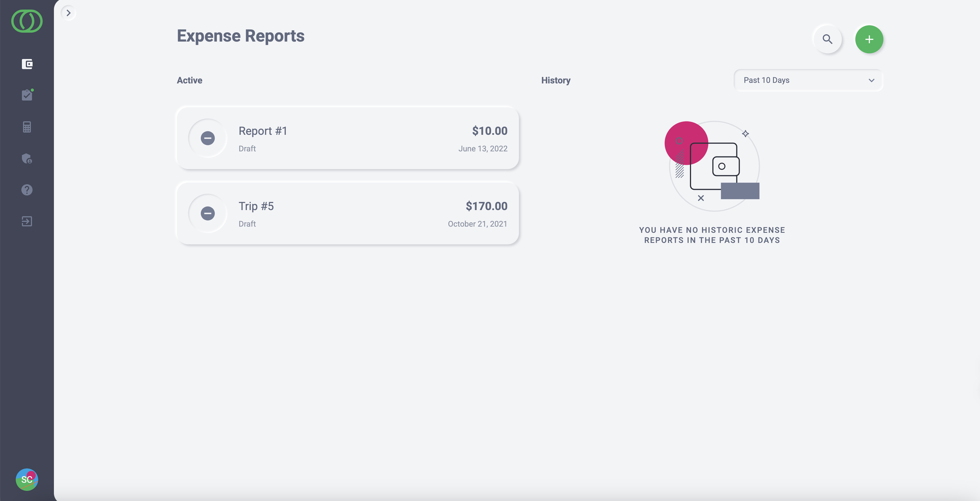The image size is (980, 501).
Task: Click the History section heading
Action: click(x=555, y=80)
